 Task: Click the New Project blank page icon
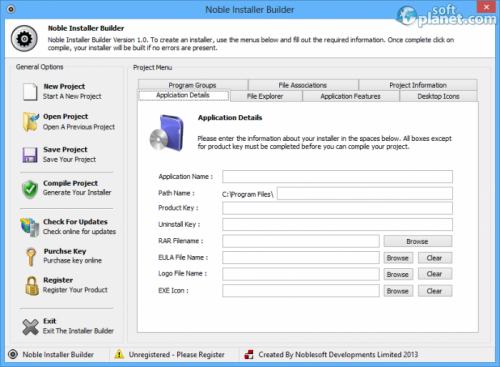click(30, 92)
